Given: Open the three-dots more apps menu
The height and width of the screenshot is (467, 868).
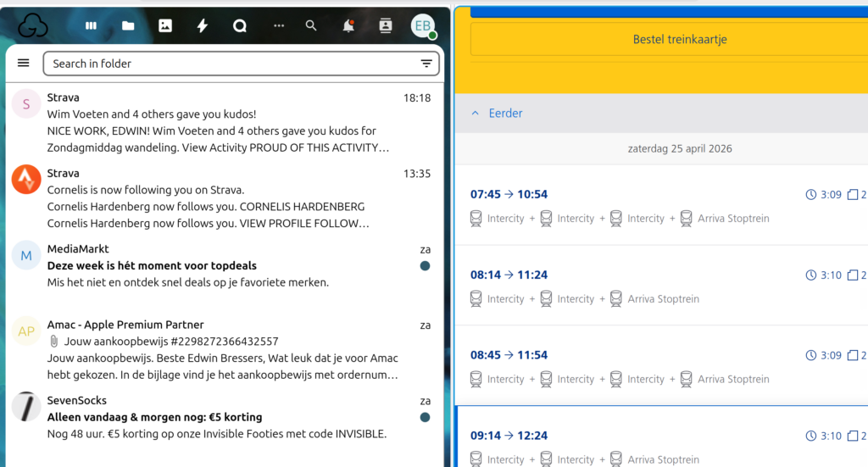Looking at the screenshot, I should coord(279,25).
